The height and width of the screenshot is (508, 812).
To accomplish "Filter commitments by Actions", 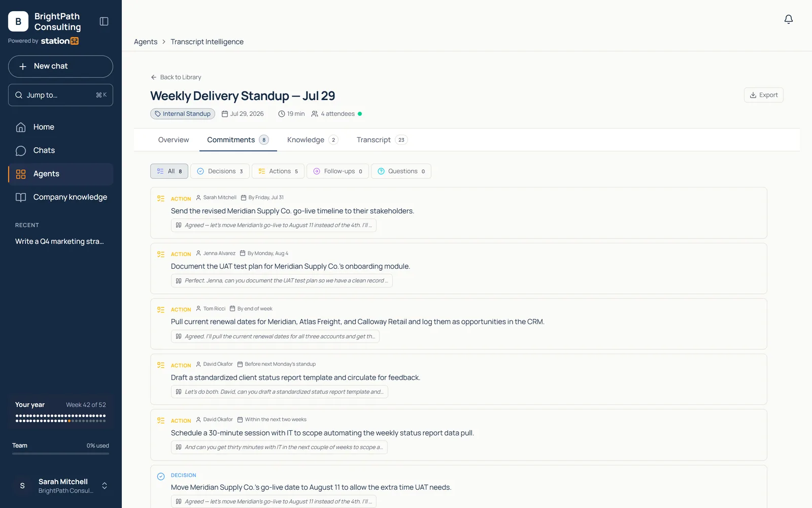I will [278, 171].
